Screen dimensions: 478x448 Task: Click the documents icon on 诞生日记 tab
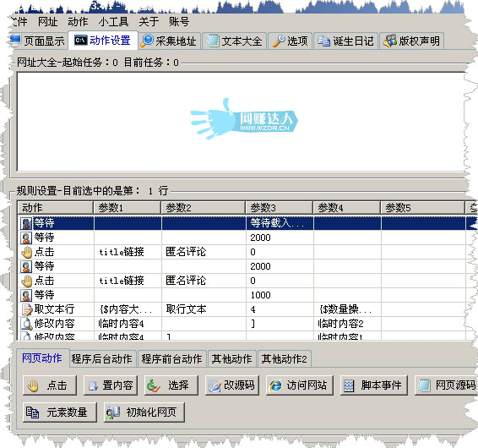coord(323,41)
